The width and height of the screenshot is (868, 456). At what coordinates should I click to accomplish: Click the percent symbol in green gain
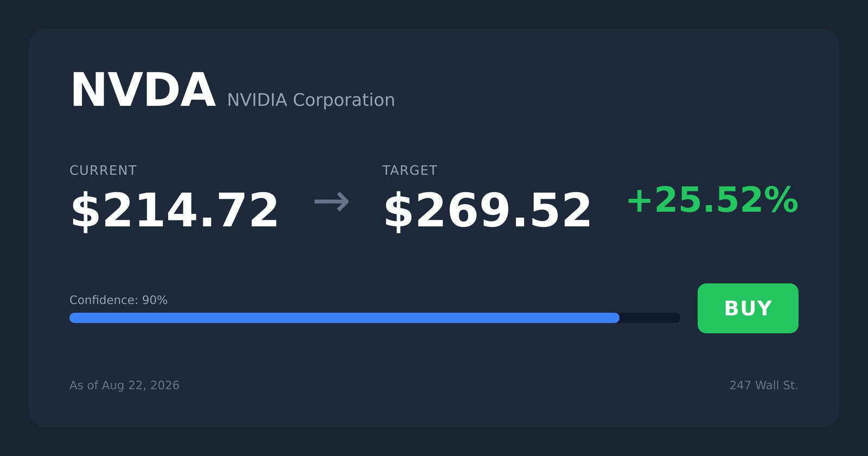[781, 200]
